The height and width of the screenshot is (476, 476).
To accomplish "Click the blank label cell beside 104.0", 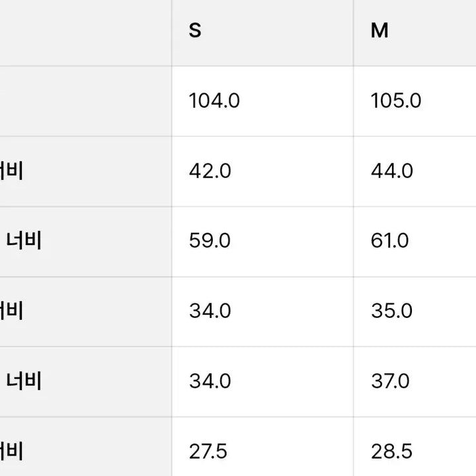I will point(86,101).
